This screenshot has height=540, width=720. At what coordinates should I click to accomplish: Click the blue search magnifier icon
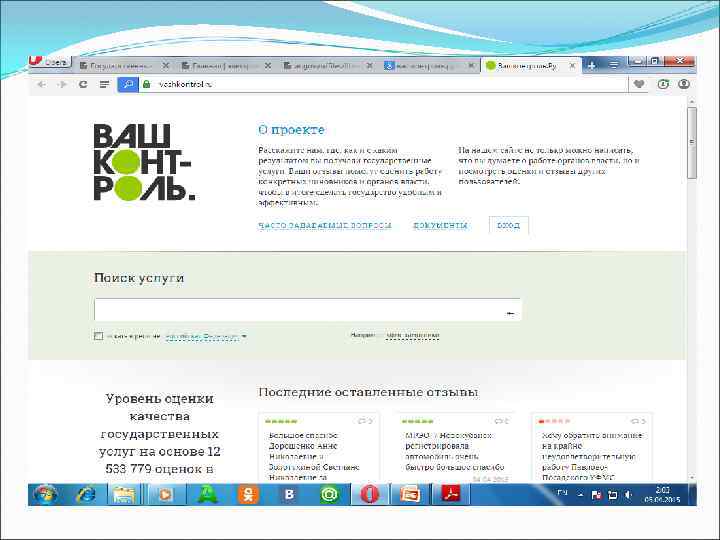128,84
